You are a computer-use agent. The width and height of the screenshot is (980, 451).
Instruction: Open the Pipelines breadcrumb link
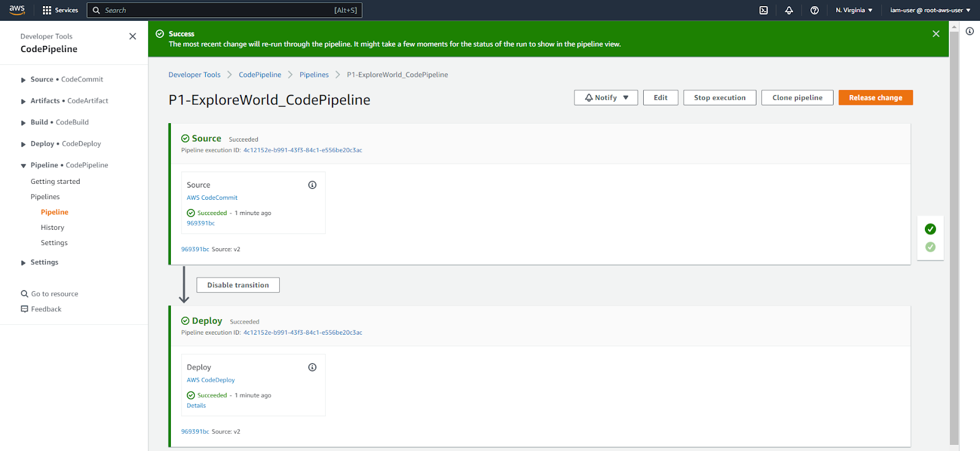pos(314,75)
